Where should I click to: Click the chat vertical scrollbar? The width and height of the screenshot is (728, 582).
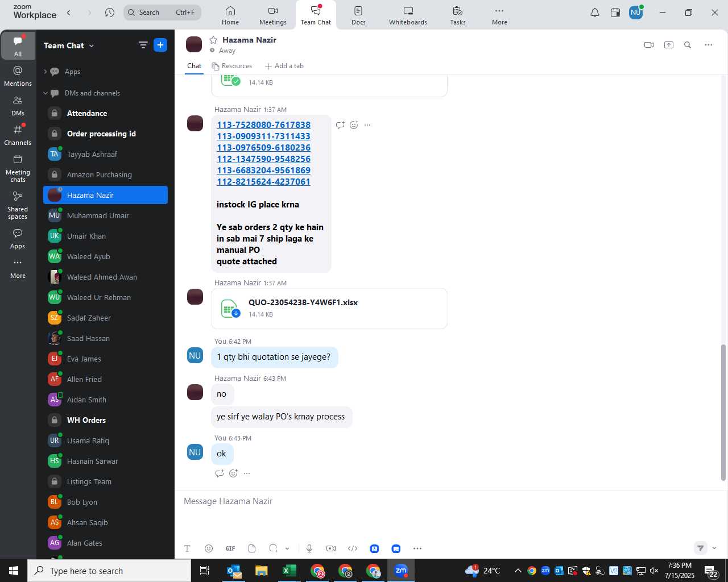[723, 412]
